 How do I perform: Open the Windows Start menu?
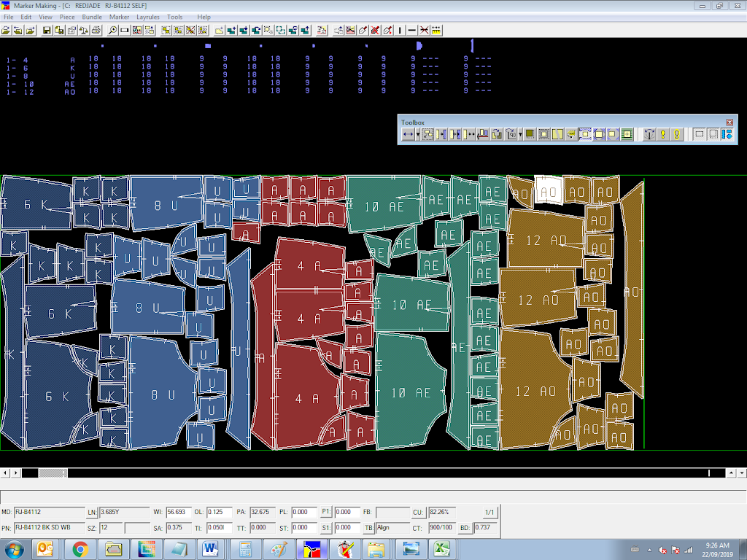[15, 550]
